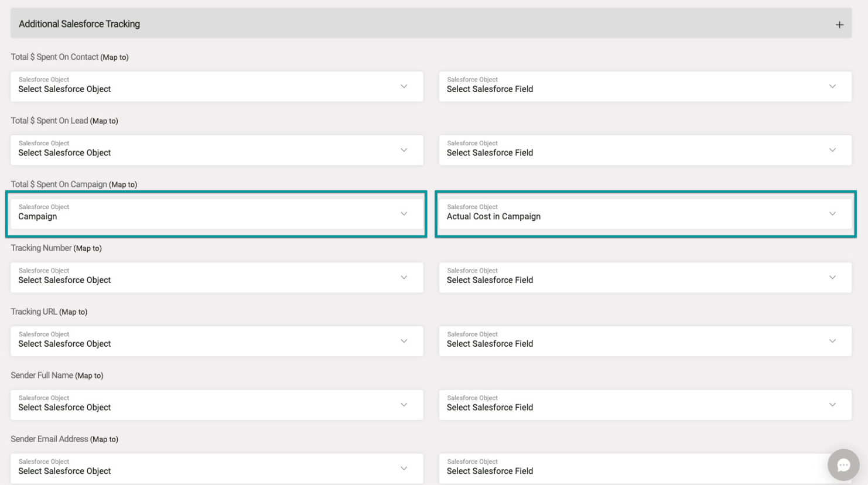Open the chat support bubble
Viewport: 868px width, 485px height.
[843, 464]
